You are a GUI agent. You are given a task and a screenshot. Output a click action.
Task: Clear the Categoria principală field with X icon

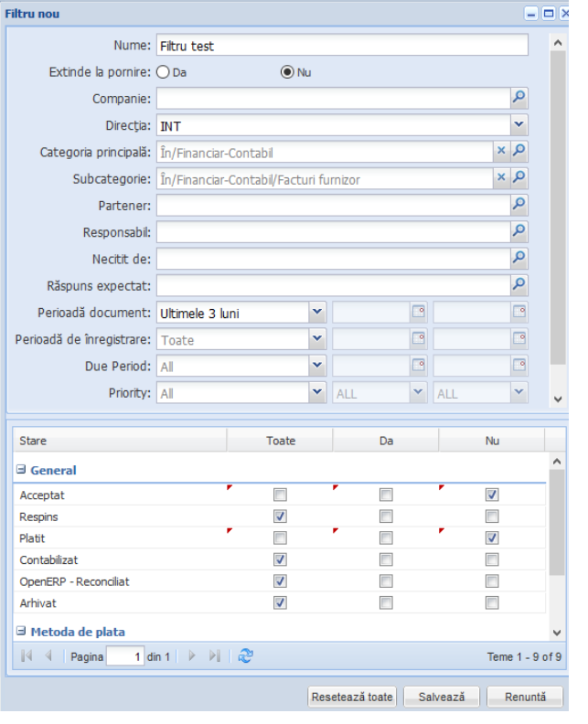coord(501,152)
